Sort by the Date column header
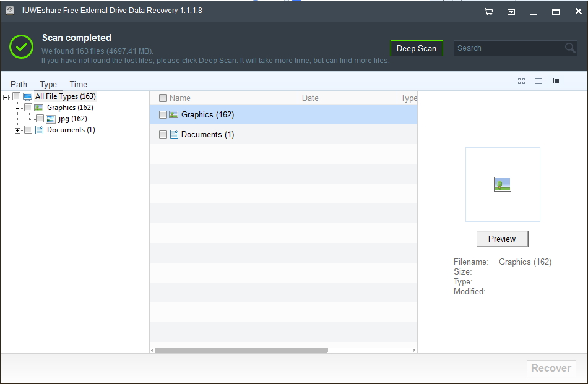This screenshot has height=384, width=588. click(310, 98)
